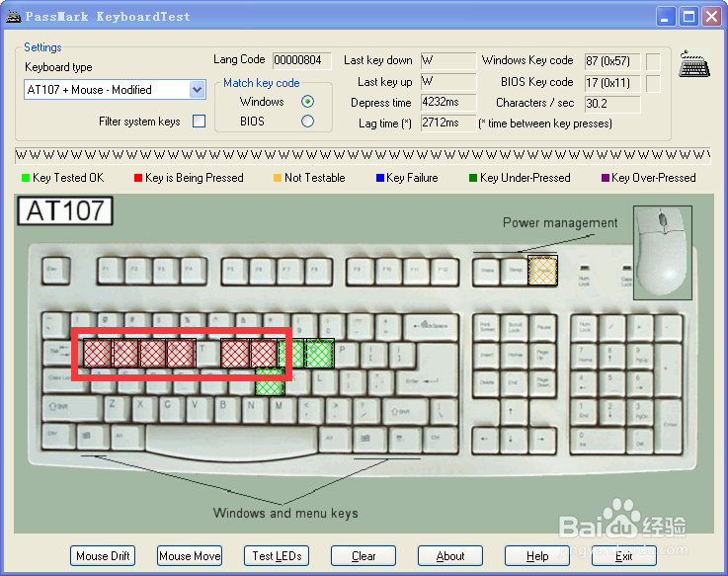Click the Lag time field showing 2712ms
The image size is (728, 576).
(448, 123)
